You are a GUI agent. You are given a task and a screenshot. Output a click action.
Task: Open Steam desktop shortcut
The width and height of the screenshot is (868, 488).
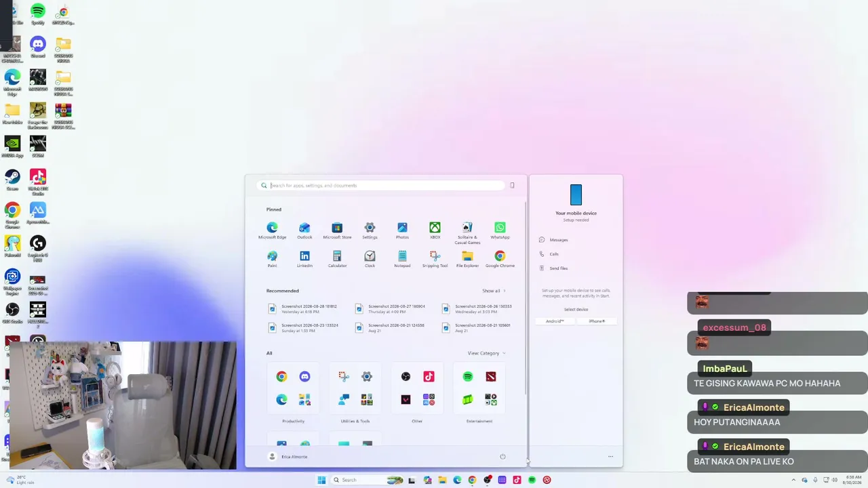(x=12, y=180)
